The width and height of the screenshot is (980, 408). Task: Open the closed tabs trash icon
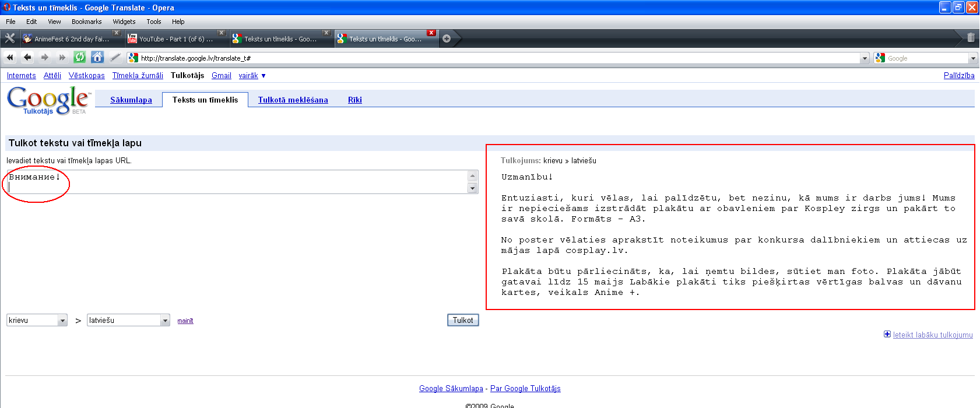(971, 38)
